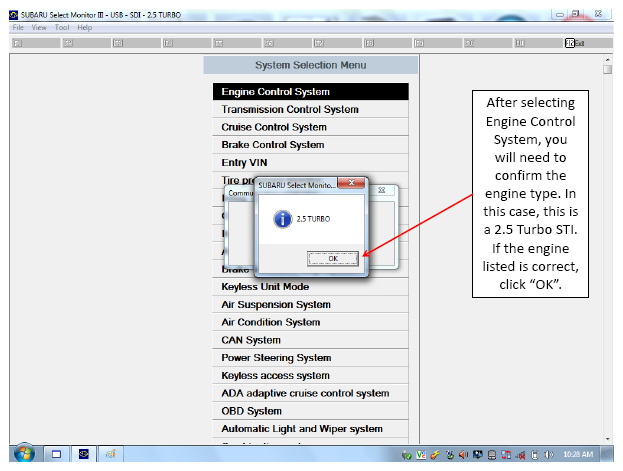Click the scrollbar down arrow

tap(608, 439)
